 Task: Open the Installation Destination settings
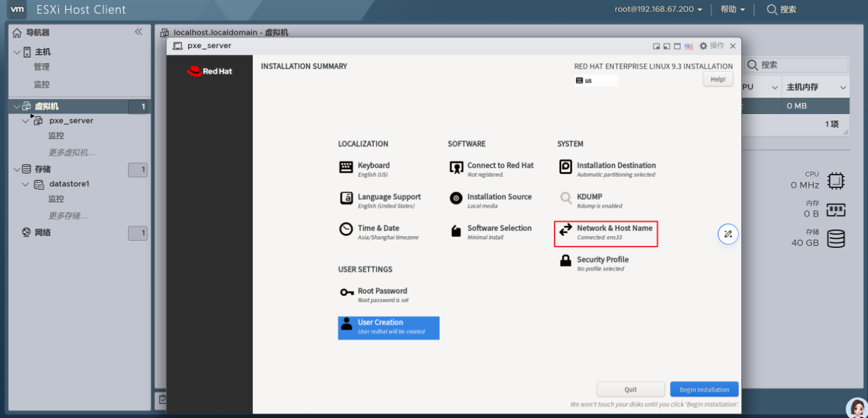(x=608, y=169)
